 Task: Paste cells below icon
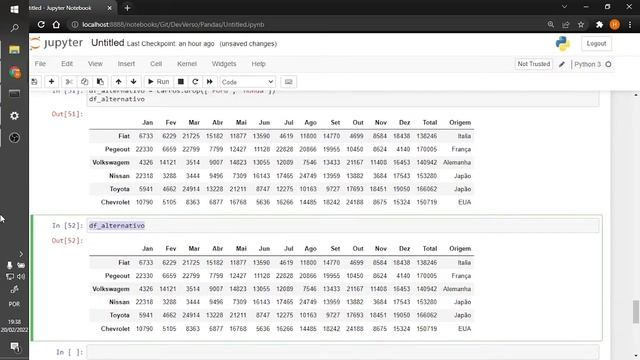click(x=100, y=82)
